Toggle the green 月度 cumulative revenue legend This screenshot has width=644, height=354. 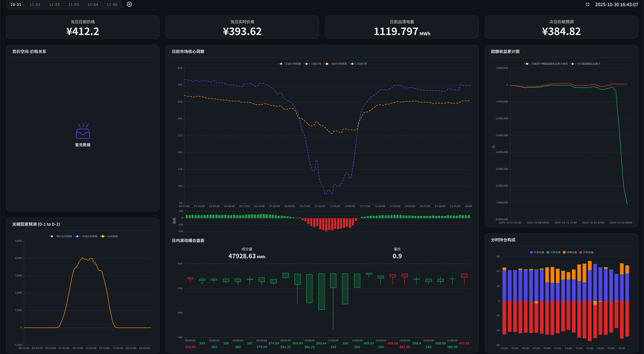coord(527,64)
